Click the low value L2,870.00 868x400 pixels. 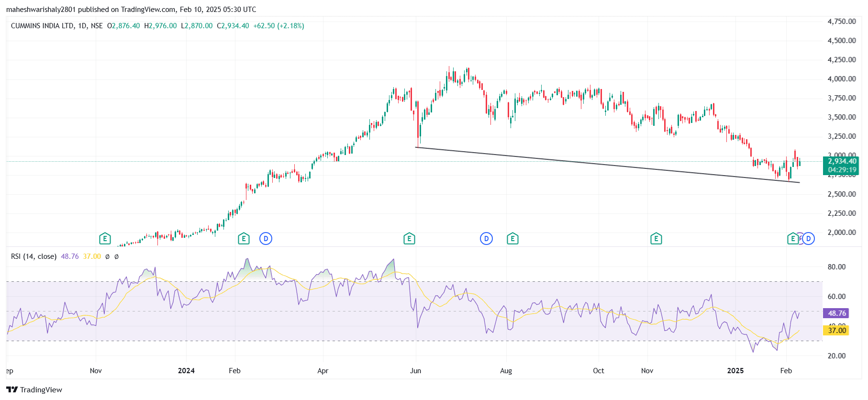click(197, 26)
